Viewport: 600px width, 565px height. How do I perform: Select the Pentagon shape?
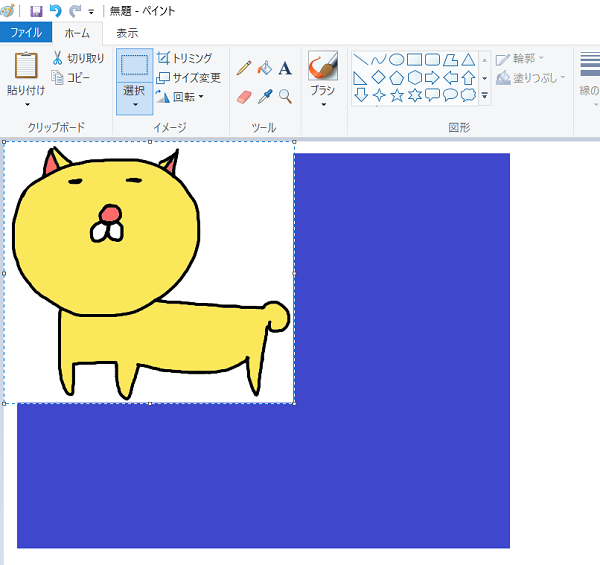point(396,78)
